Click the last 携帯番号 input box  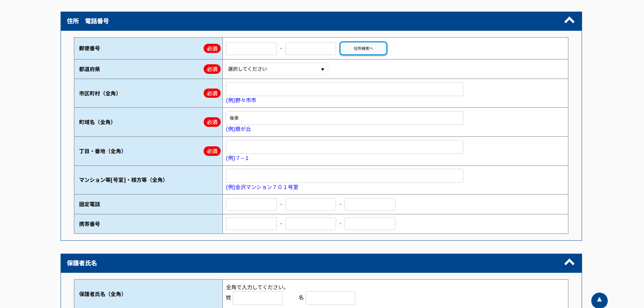[x=370, y=224]
